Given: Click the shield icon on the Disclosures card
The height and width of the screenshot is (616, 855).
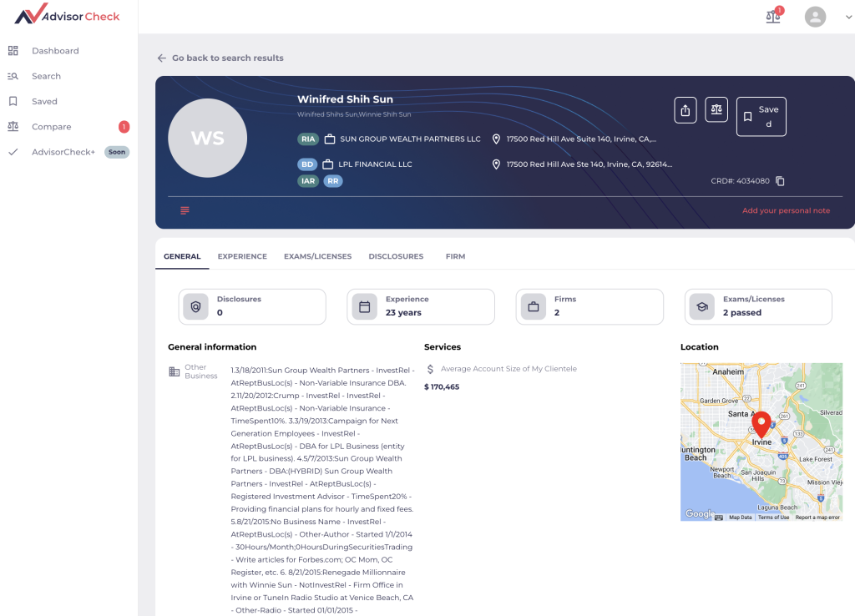Looking at the screenshot, I should click(x=195, y=306).
